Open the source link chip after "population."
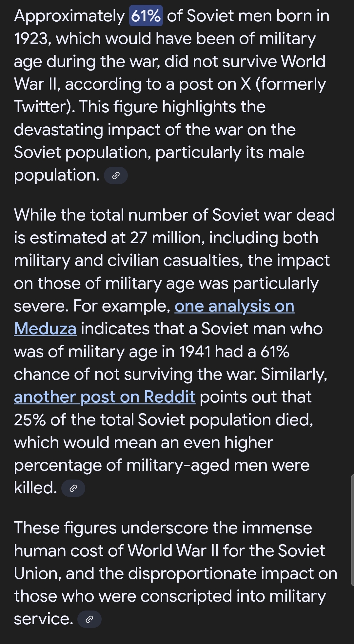This screenshot has height=644, width=354. [116, 176]
